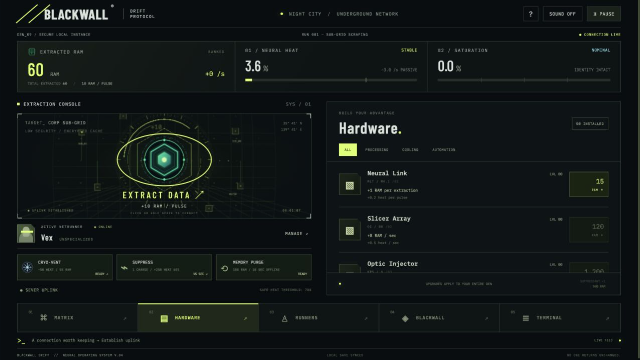Expand the Manage netrunner option
The height and width of the screenshot is (360, 640).
(296, 233)
